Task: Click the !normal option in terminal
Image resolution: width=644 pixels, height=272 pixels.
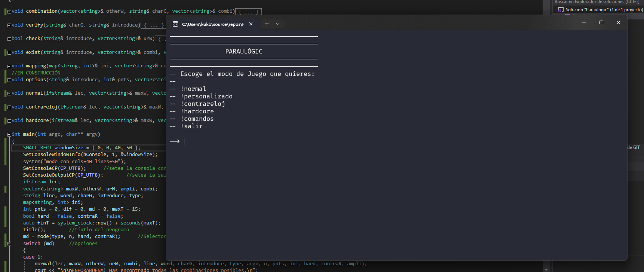Action: 193,89
